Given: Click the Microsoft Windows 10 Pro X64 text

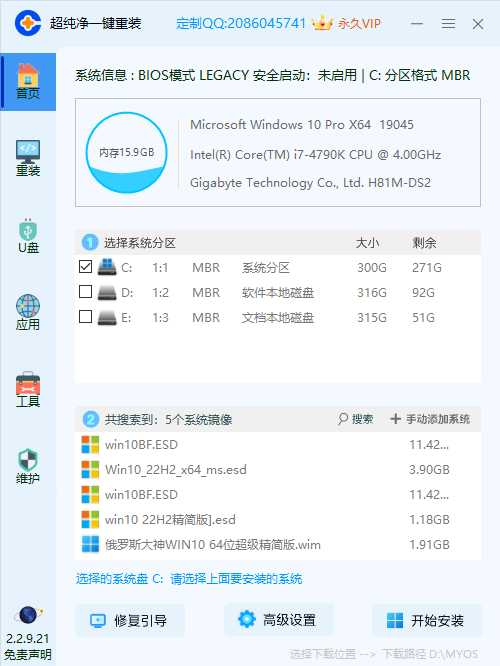Looking at the screenshot, I should (302, 125).
